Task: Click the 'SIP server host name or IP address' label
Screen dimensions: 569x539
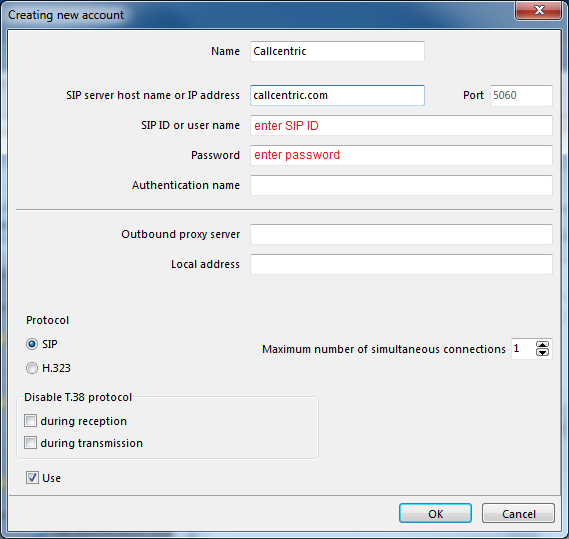Action: (153, 95)
